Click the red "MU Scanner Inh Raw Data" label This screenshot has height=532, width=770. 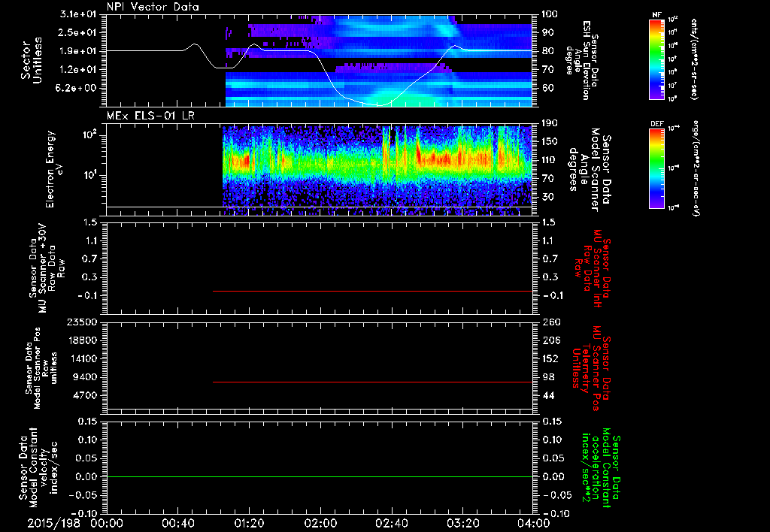pyautogui.click(x=592, y=268)
